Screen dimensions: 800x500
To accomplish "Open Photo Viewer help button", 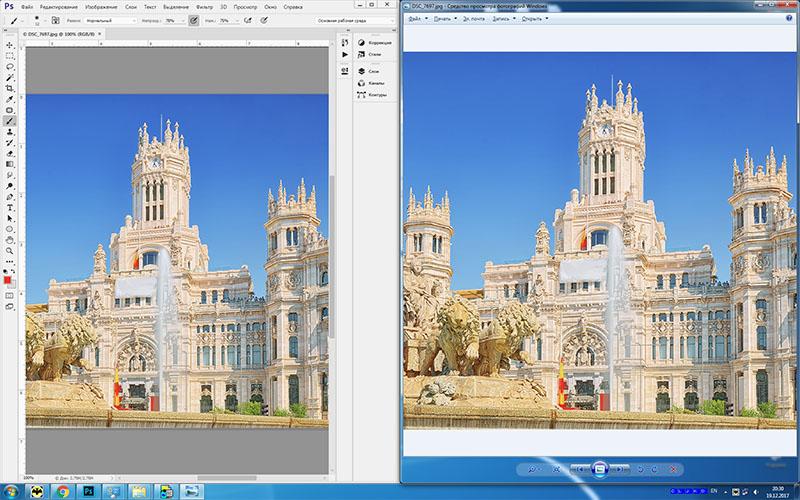I will (x=789, y=18).
